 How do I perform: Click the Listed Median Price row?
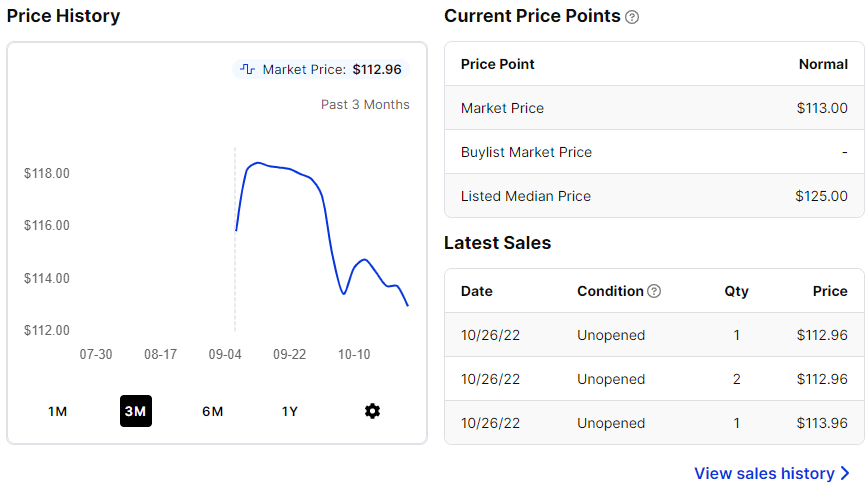pyautogui.click(x=654, y=196)
